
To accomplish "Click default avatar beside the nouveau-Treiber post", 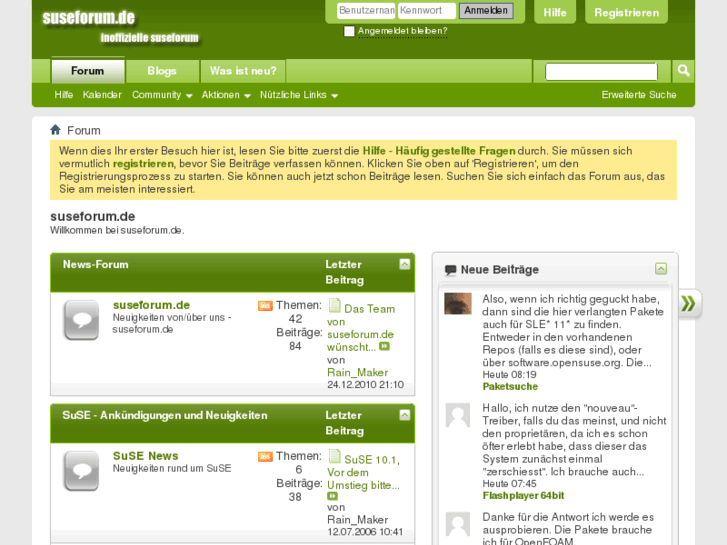I will (x=458, y=415).
